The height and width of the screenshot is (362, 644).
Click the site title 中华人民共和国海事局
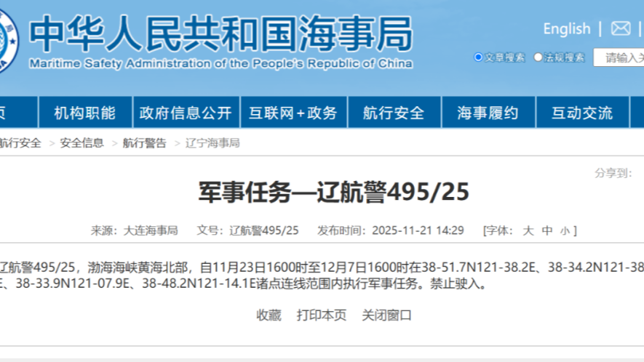[x=221, y=33]
